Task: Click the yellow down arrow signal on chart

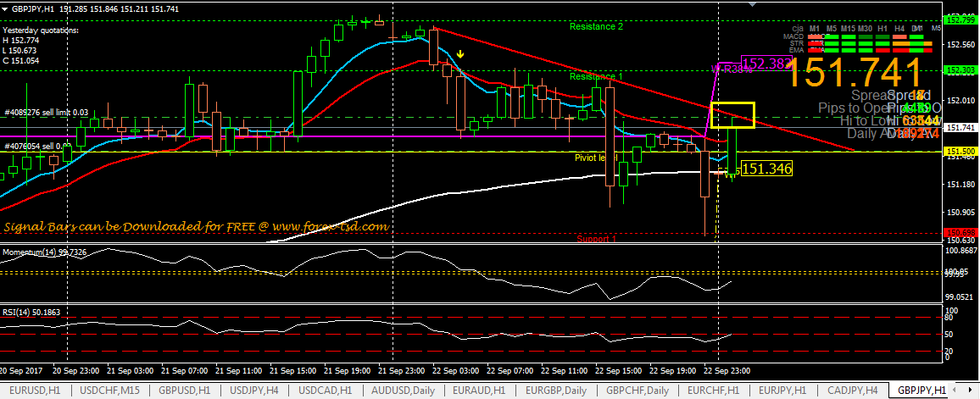Action: click(x=459, y=54)
